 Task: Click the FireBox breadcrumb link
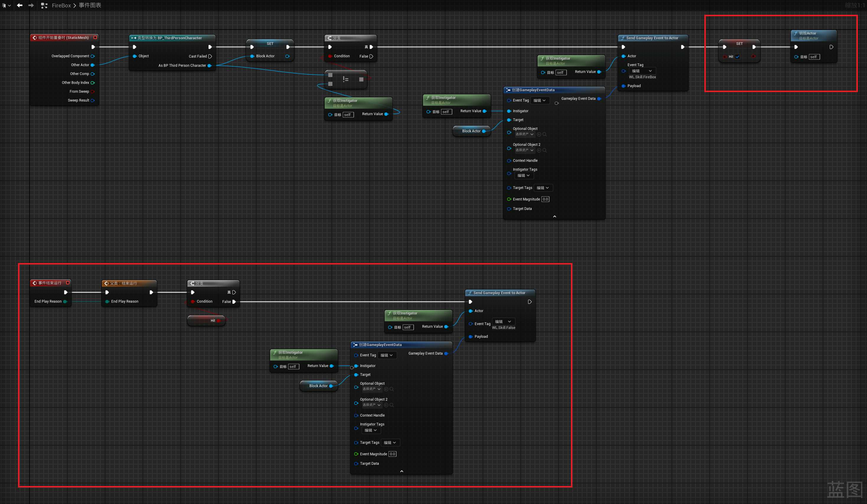click(61, 6)
